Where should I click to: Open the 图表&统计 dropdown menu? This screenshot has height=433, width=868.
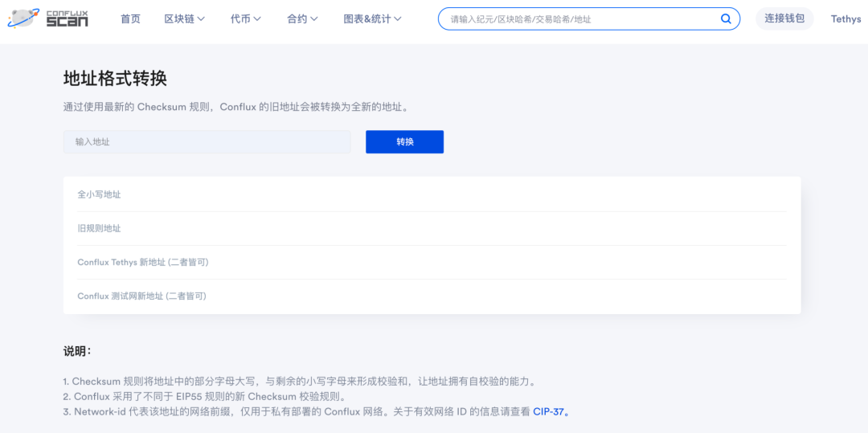click(x=372, y=18)
